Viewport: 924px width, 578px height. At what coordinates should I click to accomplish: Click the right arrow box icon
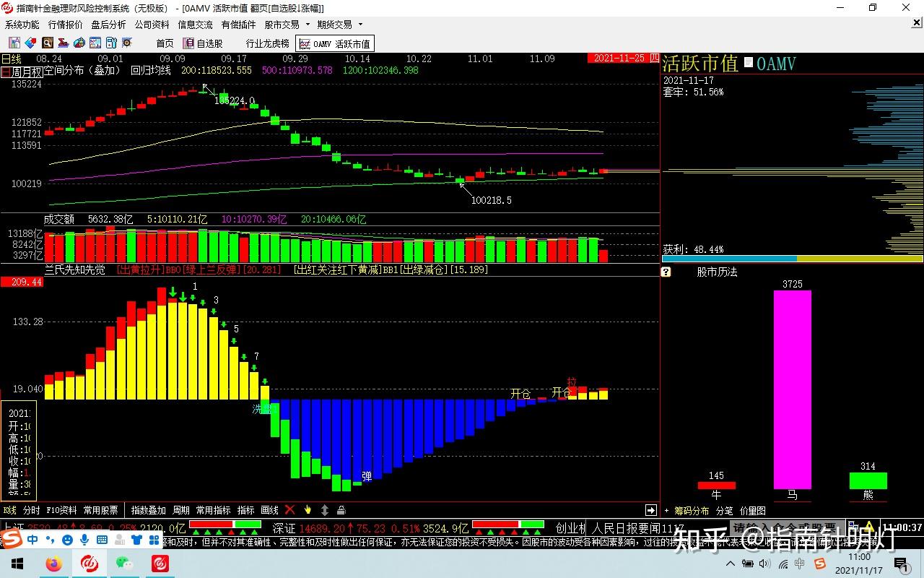pos(650,510)
